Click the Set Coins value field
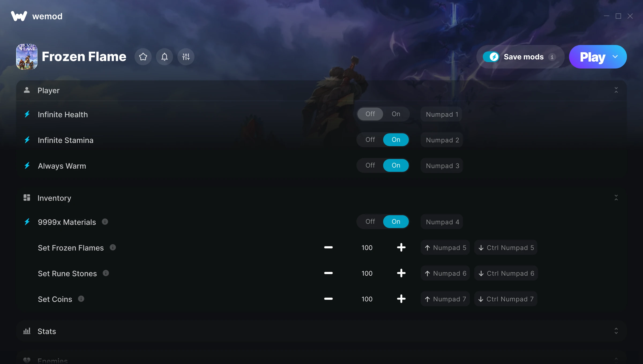 367,299
